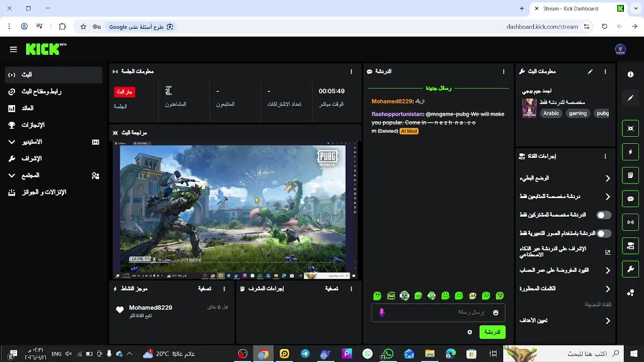
Task: Click the camera panel icon in right rail
Action: click(x=630, y=246)
